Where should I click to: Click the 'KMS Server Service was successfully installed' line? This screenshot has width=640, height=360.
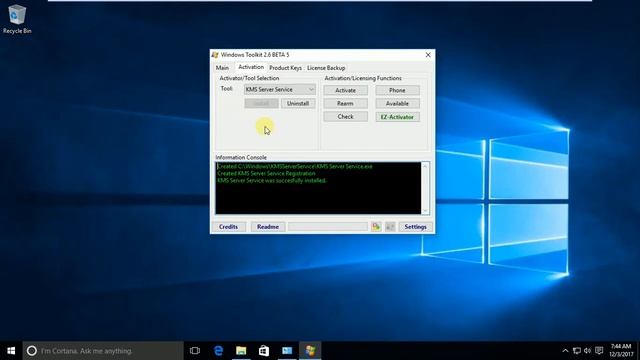tap(272, 180)
